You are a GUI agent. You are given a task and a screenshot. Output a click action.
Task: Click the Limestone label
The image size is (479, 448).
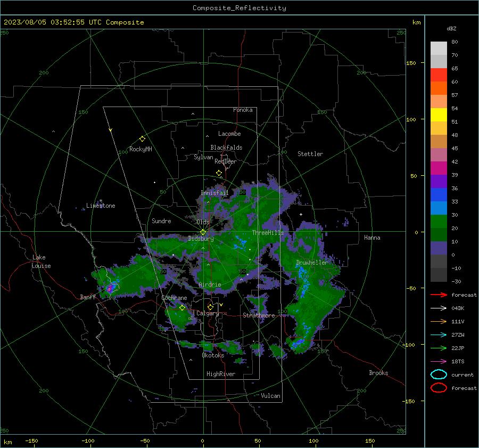(x=101, y=206)
